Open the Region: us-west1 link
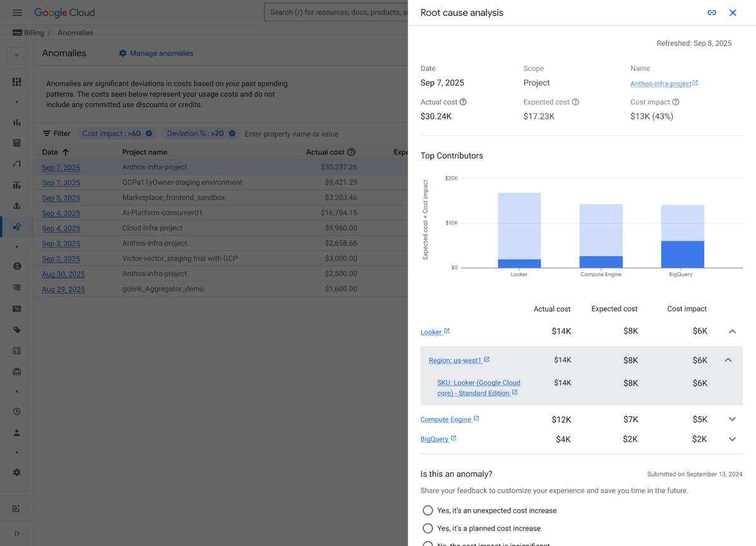This screenshot has height=546, width=756. 455,360
